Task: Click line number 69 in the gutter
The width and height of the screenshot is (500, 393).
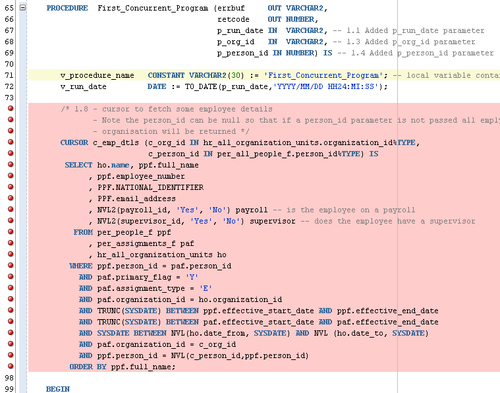Action: tap(9, 53)
